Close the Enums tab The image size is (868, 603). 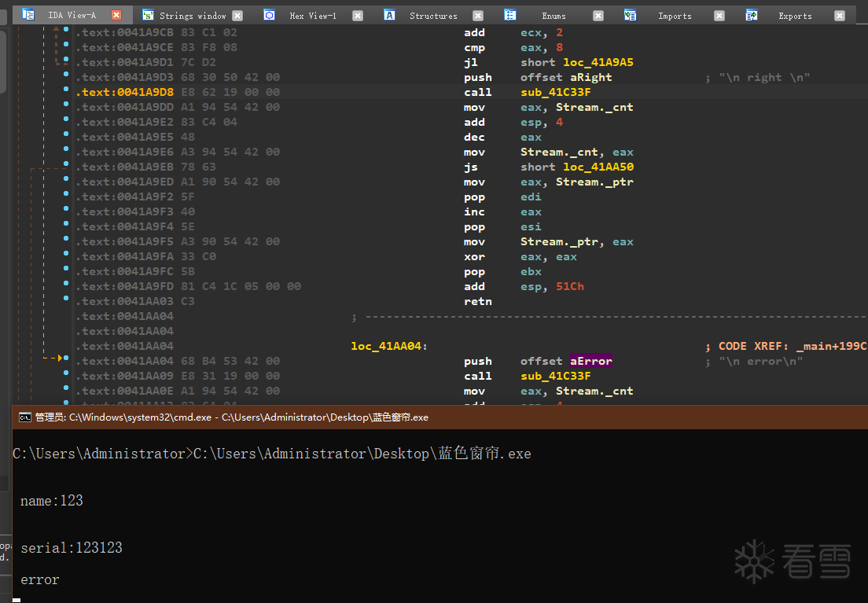[598, 16]
